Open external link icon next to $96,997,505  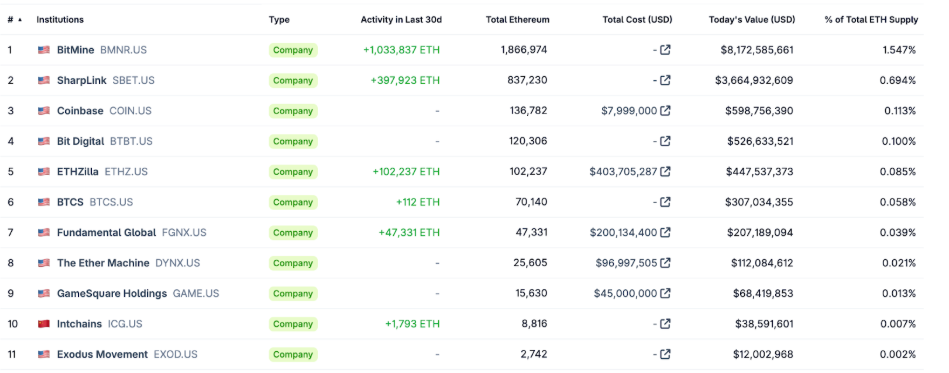[x=665, y=263]
